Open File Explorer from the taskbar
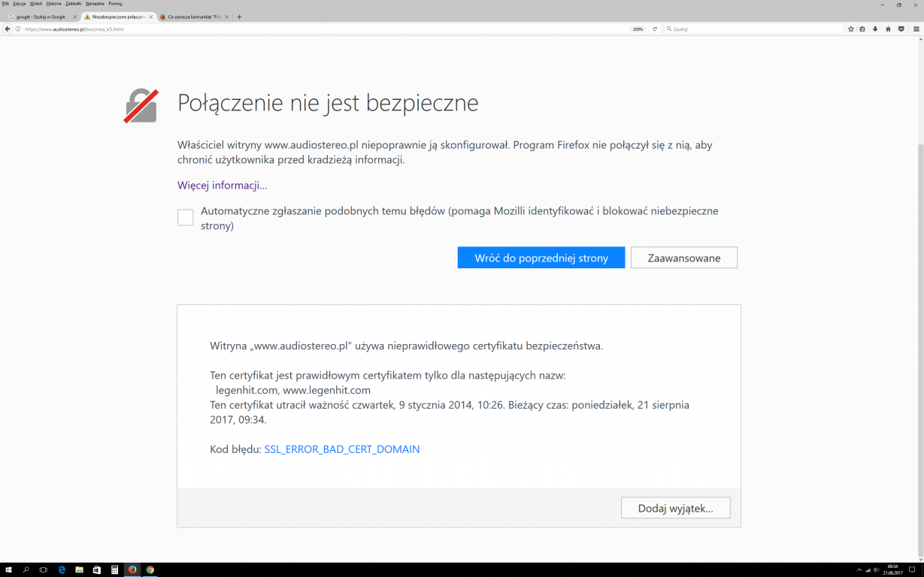Screen dimensions: 924x577 click(79, 569)
